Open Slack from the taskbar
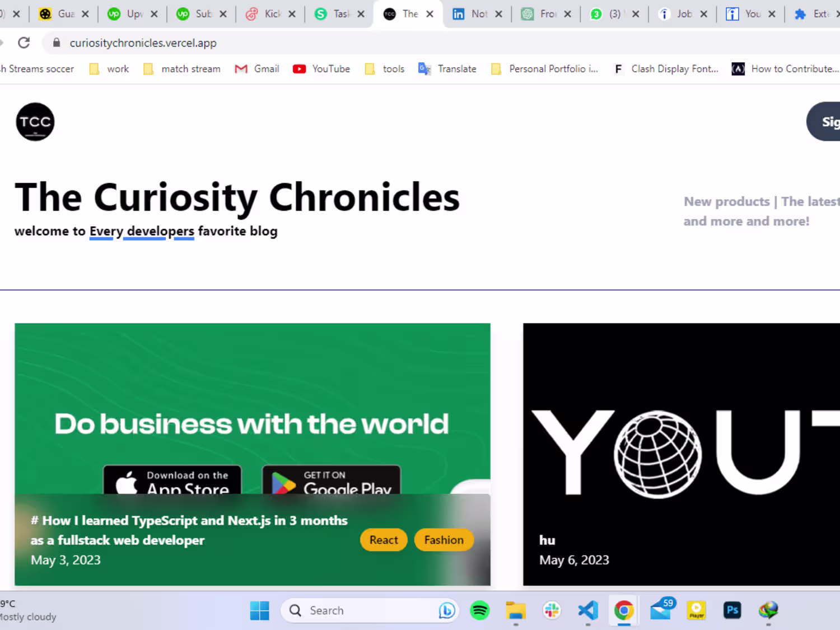This screenshot has width=840, height=630. pos(552,610)
